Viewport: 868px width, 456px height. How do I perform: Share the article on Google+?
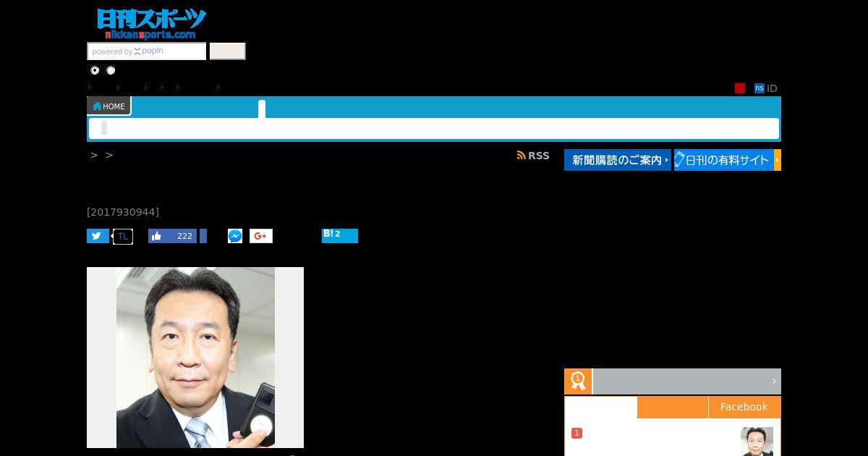point(261,236)
